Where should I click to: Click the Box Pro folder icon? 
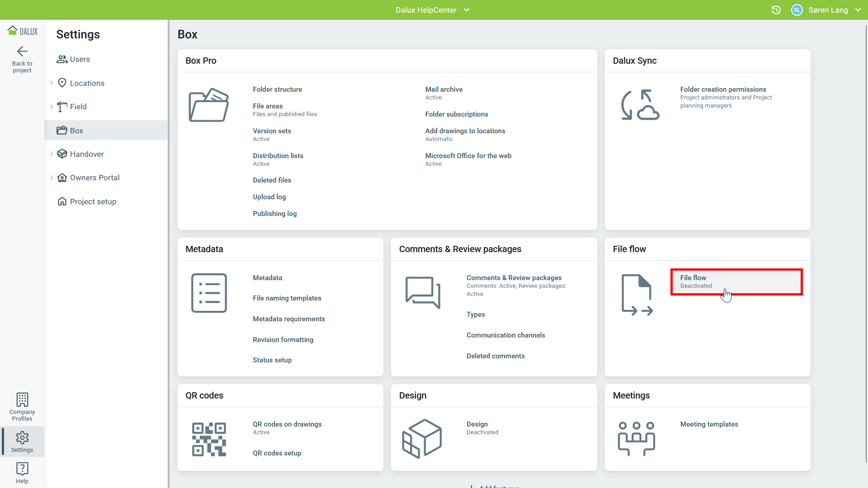208,105
